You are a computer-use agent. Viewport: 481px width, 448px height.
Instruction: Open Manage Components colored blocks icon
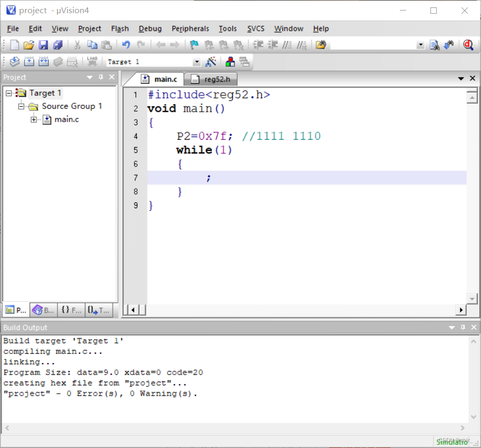click(230, 62)
